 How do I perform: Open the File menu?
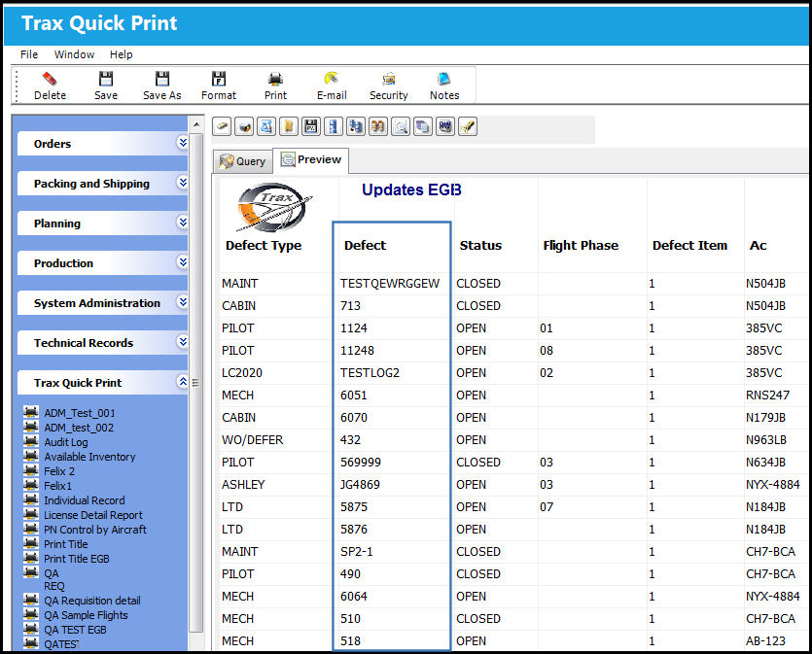point(29,54)
